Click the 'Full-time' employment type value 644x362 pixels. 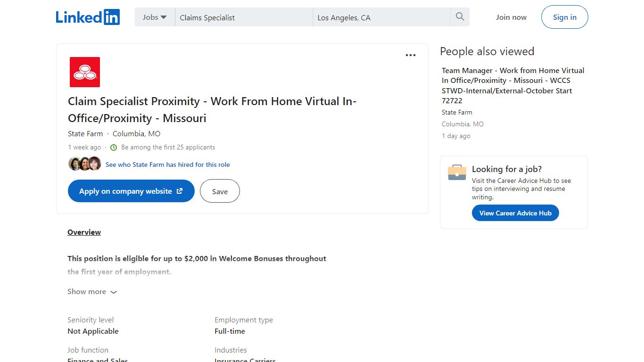click(x=230, y=331)
